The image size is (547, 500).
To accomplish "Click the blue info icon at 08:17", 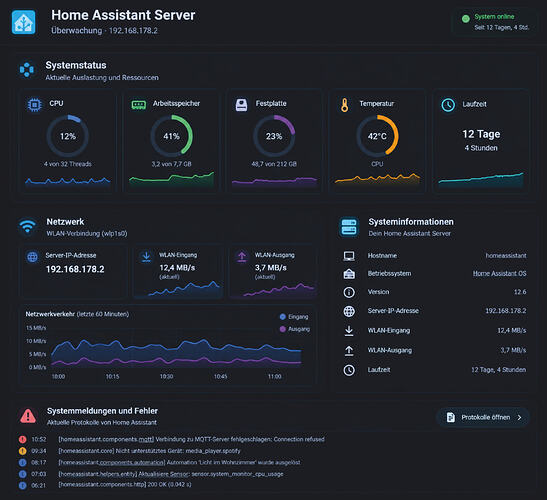I will (x=23, y=462).
